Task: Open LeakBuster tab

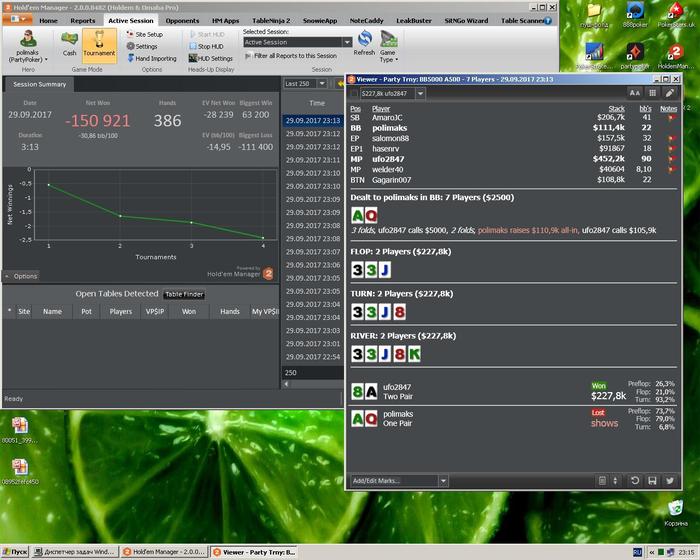Action: [x=414, y=21]
